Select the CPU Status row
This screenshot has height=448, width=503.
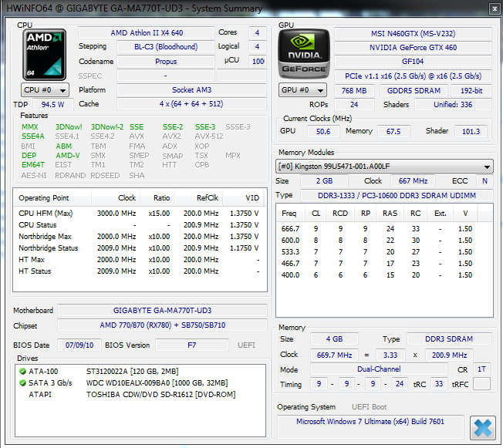[x=139, y=225]
